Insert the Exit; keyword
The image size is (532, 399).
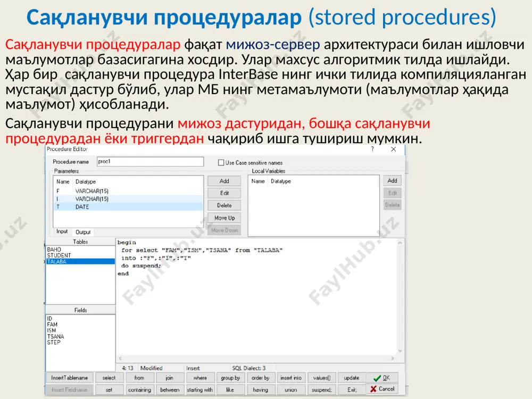click(x=352, y=390)
